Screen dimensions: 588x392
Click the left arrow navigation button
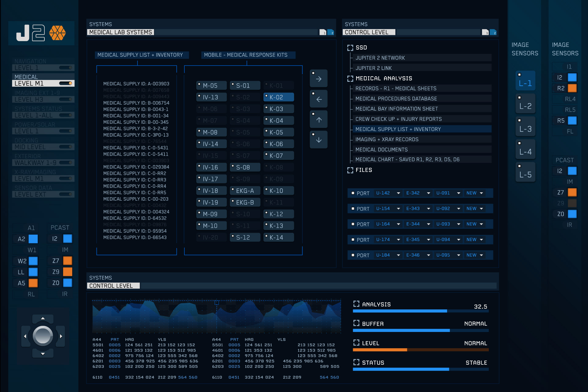(x=318, y=99)
